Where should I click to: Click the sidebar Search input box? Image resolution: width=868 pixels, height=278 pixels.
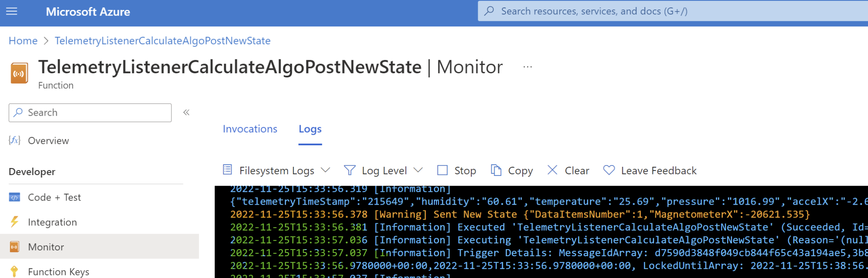coord(90,112)
